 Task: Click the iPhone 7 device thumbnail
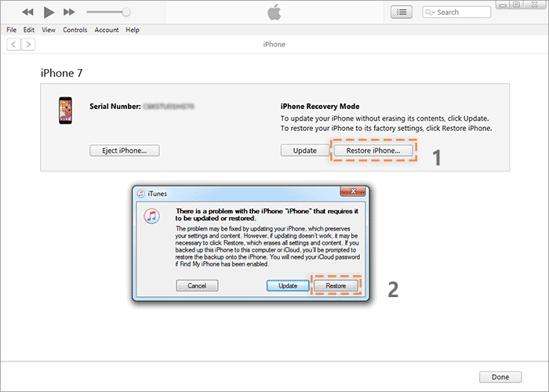click(x=65, y=111)
